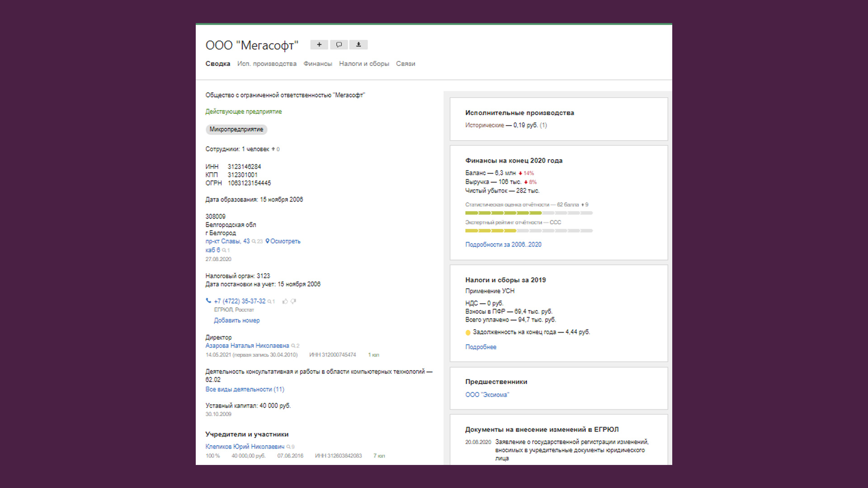Click magnifier icon next to Азарова Наталья Николаевна
868x488 pixels.
point(293,346)
